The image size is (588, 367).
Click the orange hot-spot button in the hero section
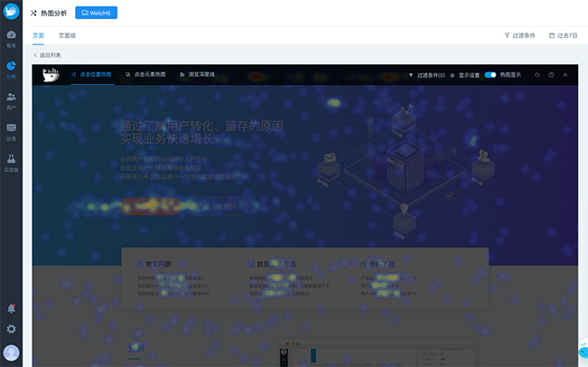[150, 206]
